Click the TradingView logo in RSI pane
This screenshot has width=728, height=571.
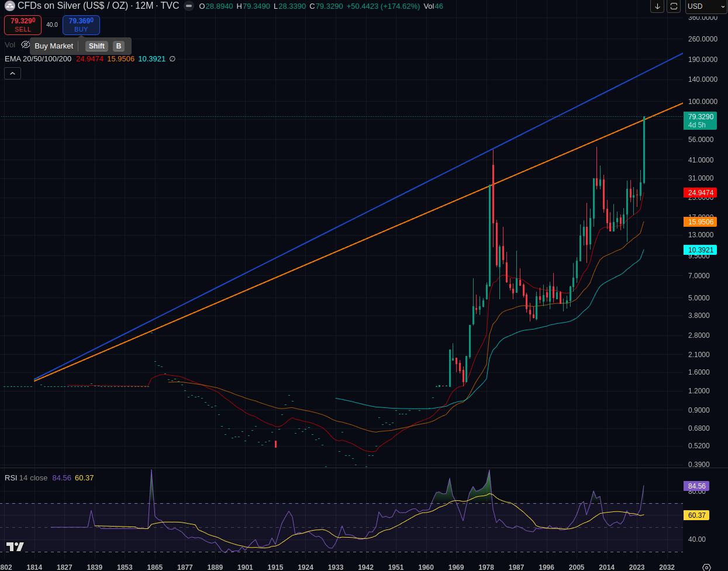pyautogui.click(x=15, y=547)
